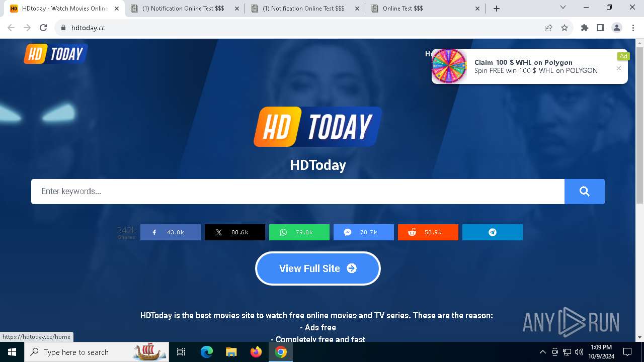Click the HDToday heading text

[x=318, y=165]
